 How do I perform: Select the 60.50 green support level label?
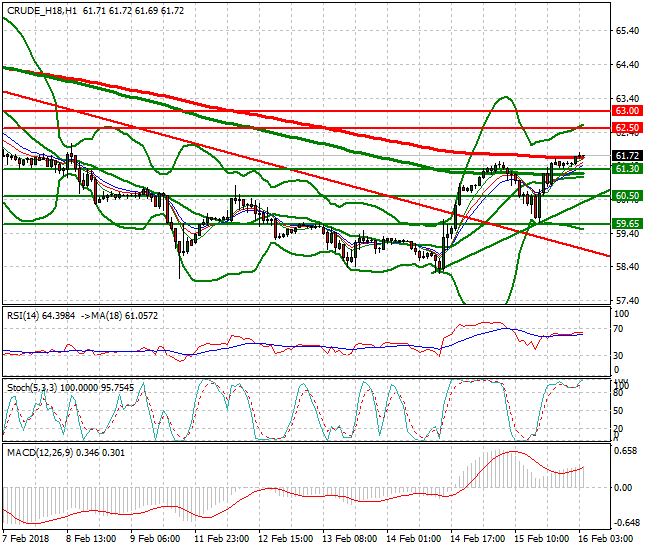(627, 196)
